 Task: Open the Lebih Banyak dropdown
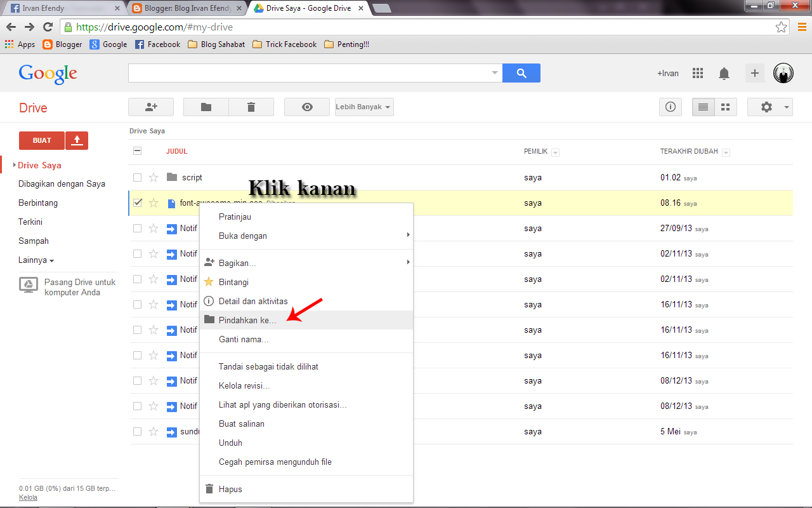[364, 107]
